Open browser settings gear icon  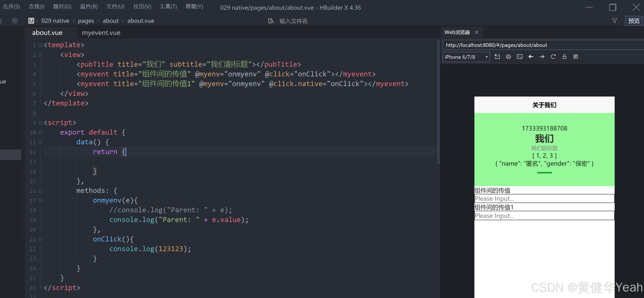point(508,57)
